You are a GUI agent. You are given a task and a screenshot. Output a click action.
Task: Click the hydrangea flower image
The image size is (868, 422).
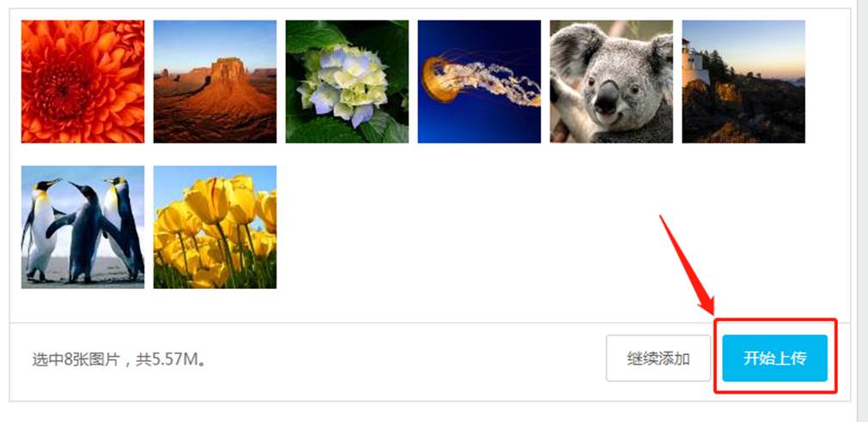[x=347, y=81]
